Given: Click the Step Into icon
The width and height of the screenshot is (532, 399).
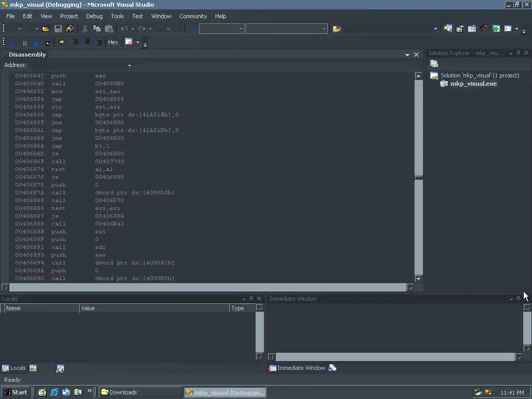Looking at the screenshot, I should [74, 42].
